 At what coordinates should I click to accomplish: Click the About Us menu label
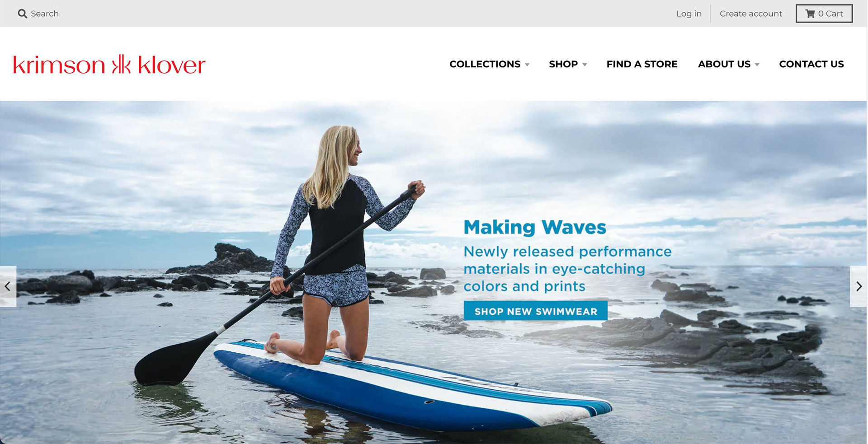[724, 64]
